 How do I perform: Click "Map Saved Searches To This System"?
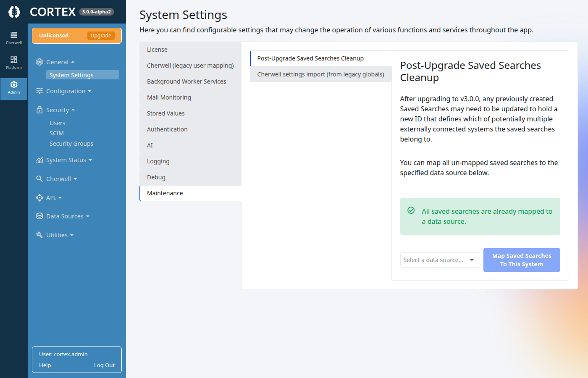click(x=522, y=260)
